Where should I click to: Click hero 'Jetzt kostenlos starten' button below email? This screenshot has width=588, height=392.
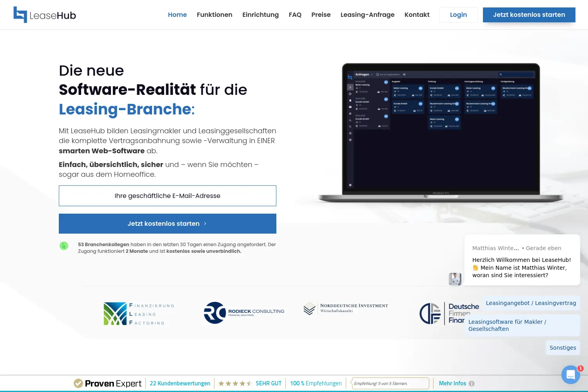[167, 223]
